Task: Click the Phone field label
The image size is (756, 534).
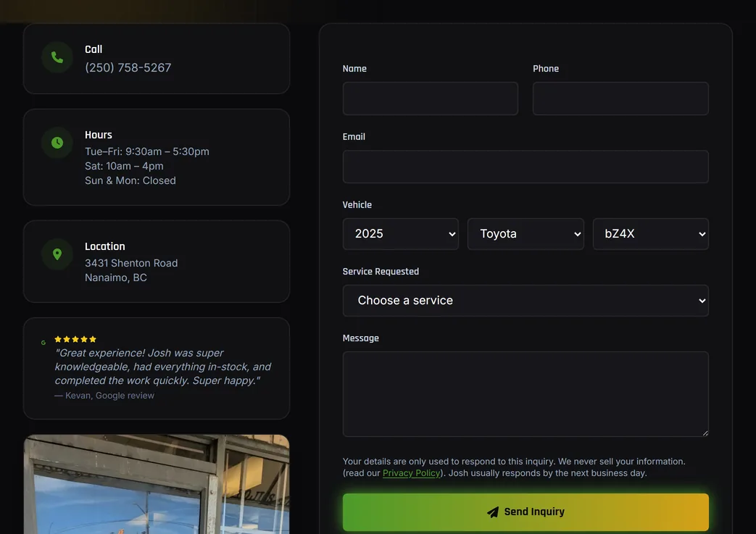Action: click(546, 68)
